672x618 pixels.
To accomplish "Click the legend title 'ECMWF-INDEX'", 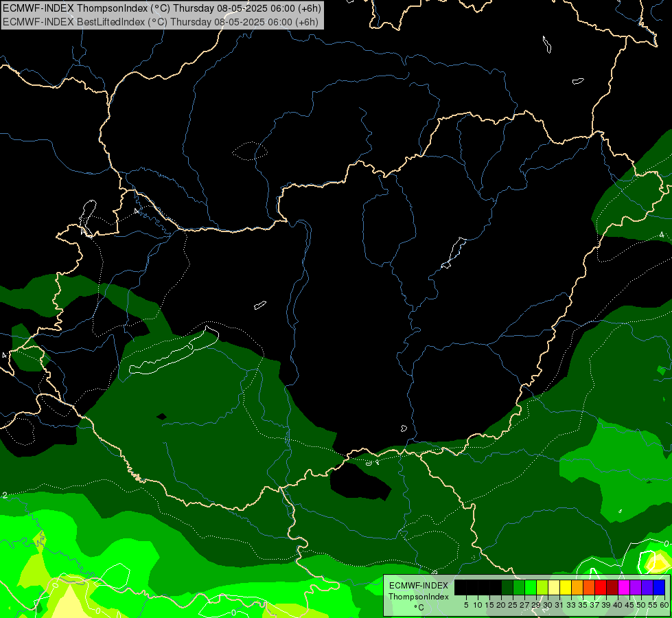I will [419, 586].
